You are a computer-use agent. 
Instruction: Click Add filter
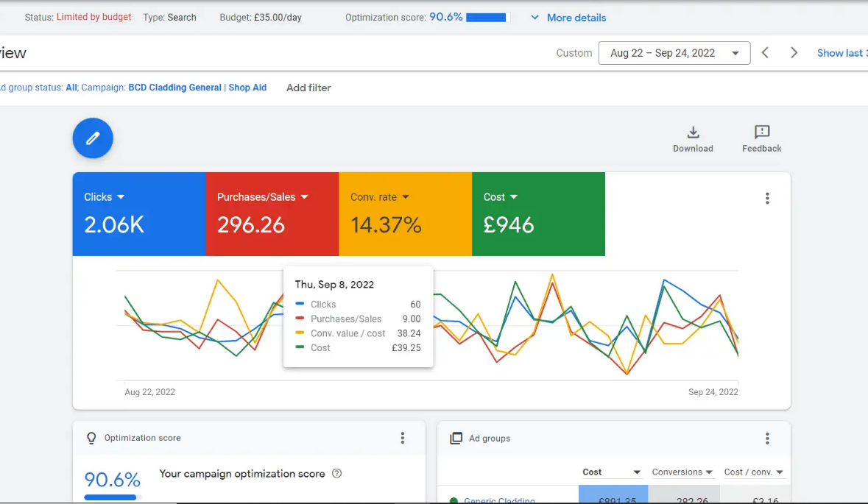[308, 88]
